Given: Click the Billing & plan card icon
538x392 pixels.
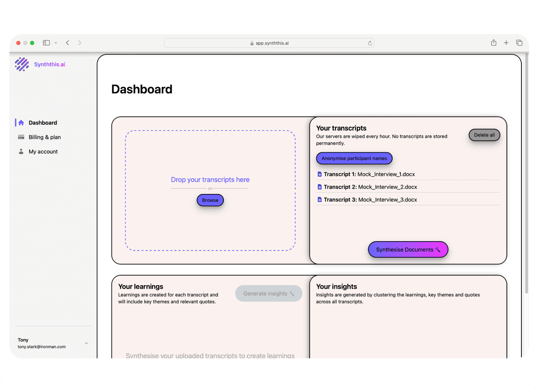Looking at the screenshot, I should 21,137.
